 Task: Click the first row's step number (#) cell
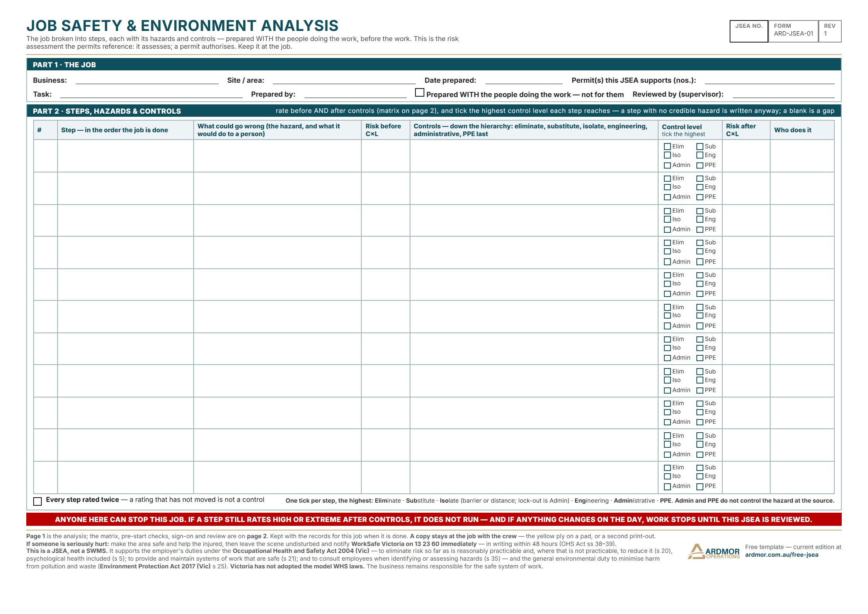(x=46, y=156)
